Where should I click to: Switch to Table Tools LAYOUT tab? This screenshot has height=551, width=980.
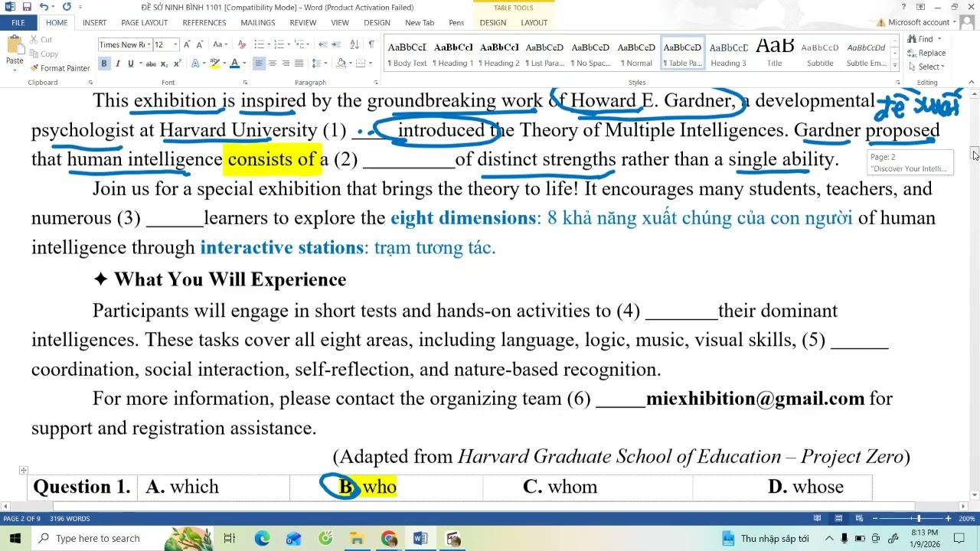coord(534,23)
